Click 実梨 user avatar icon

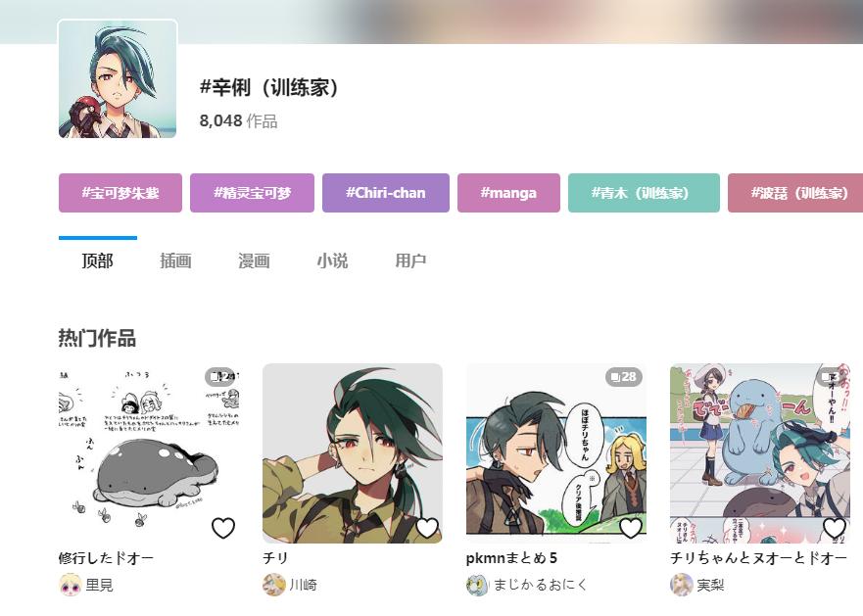click(x=681, y=584)
